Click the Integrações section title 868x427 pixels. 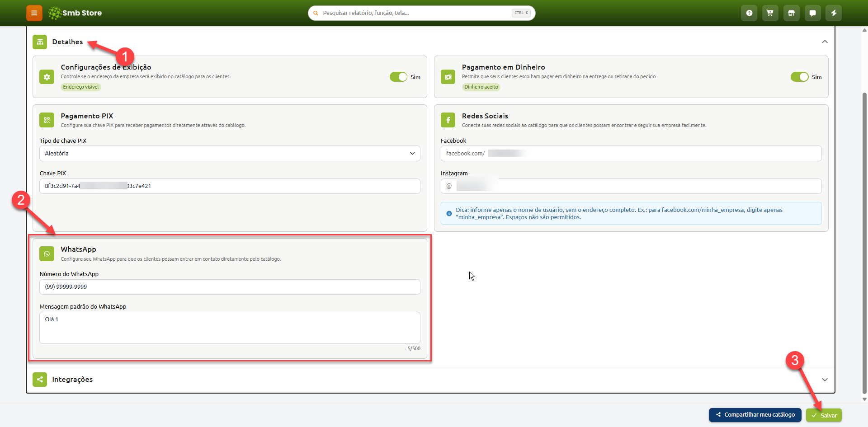(x=72, y=380)
